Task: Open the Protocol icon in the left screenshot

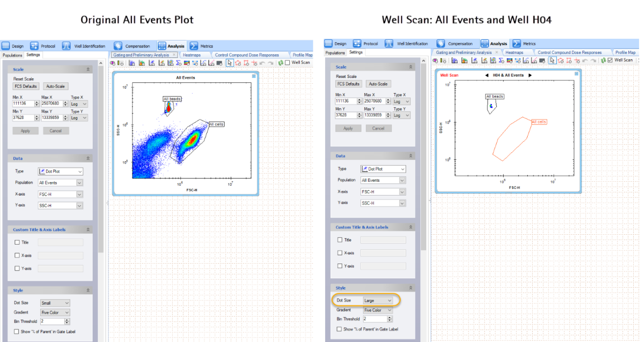Action: point(34,46)
